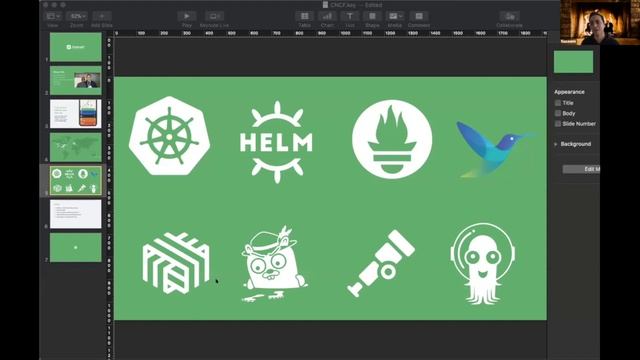Screen dimensions: 640x360
Task: Add a text box with the Text tool
Action: point(349,16)
